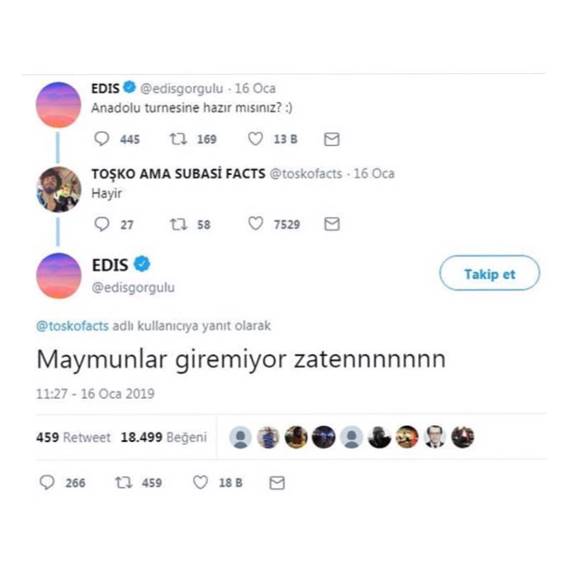This screenshot has width=568, height=568.
Task: View the 18.499 Beğeni list
Action: coord(164,437)
